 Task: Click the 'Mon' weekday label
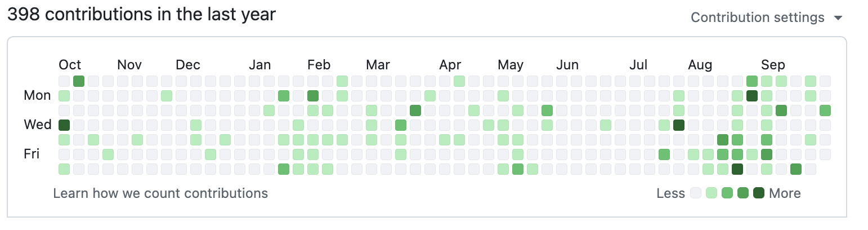pyautogui.click(x=37, y=95)
